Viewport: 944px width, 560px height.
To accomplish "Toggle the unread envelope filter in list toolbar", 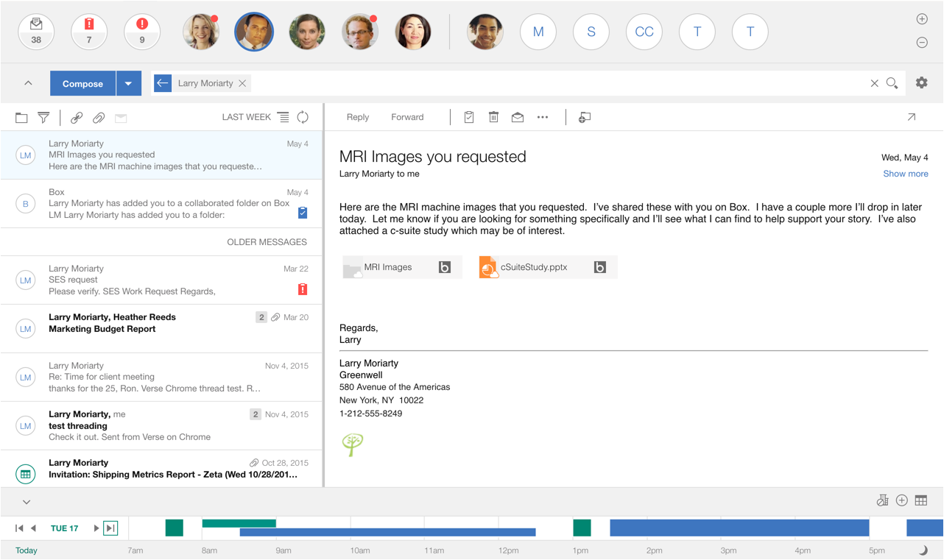I will point(121,118).
